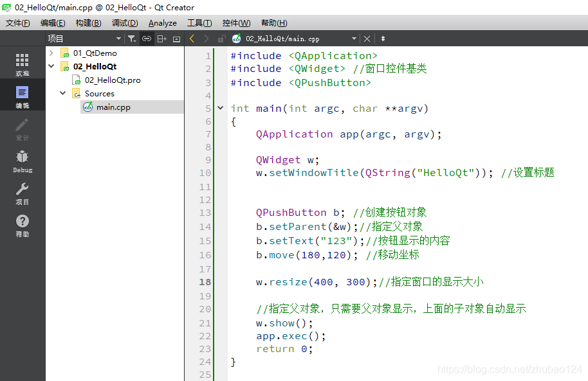Select the 02_HelloQt project
The width and height of the screenshot is (588, 381).
(95, 67)
